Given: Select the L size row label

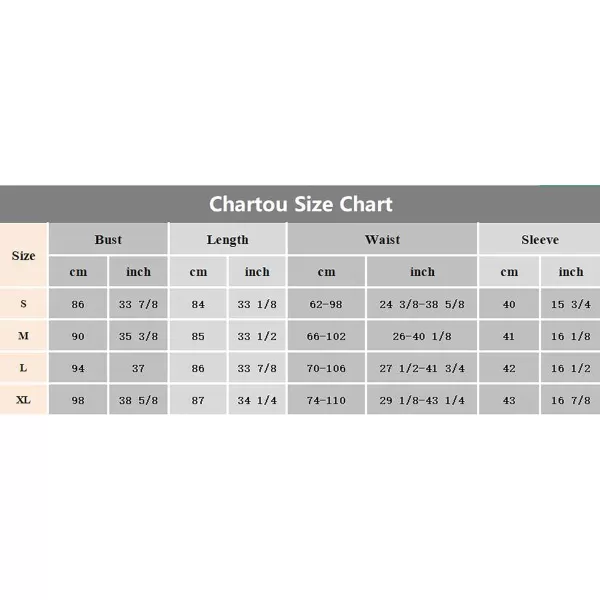Looking at the screenshot, I should click(x=23, y=368).
